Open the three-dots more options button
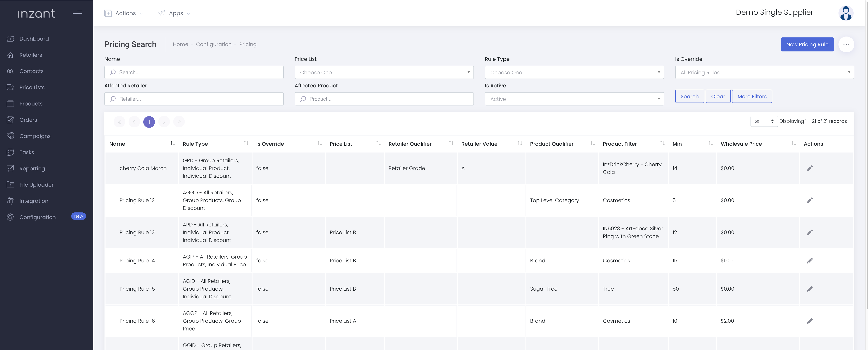Image resolution: width=868 pixels, height=350 pixels. click(x=846, y=44)
